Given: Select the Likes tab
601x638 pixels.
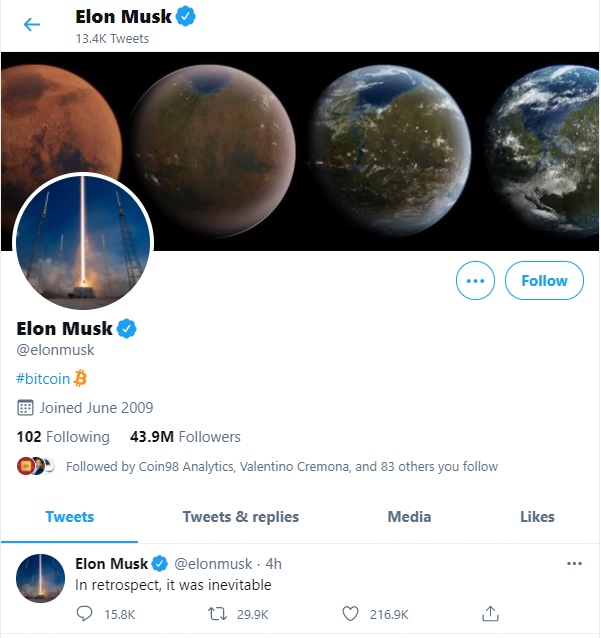Looking at the screenshot, I should 537,517.
